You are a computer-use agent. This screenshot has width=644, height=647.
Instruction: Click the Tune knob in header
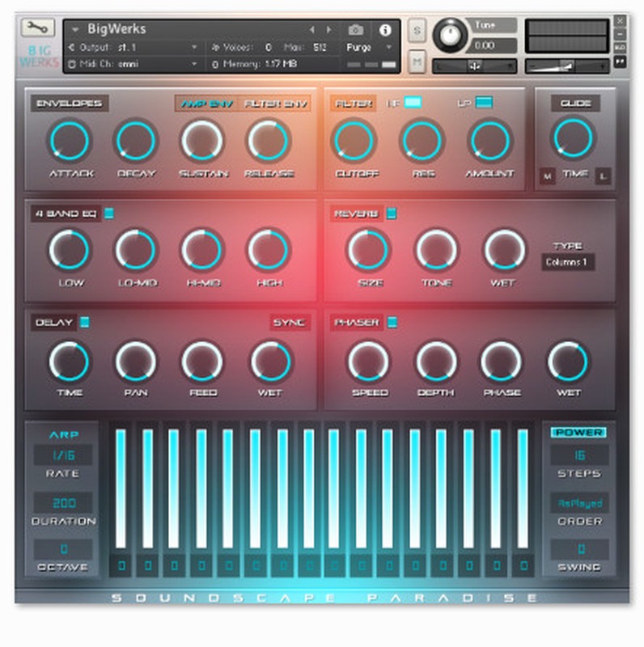point(450,35)
